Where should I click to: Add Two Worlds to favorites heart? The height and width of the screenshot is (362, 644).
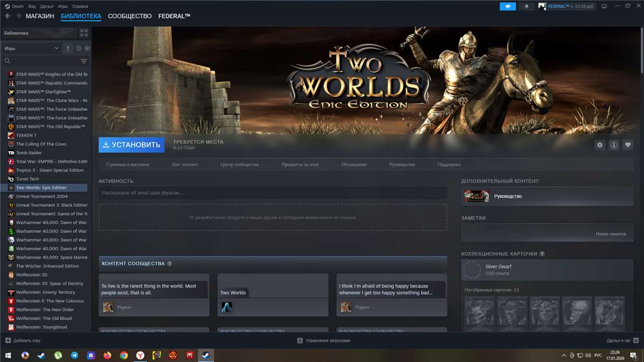point(627,145)
